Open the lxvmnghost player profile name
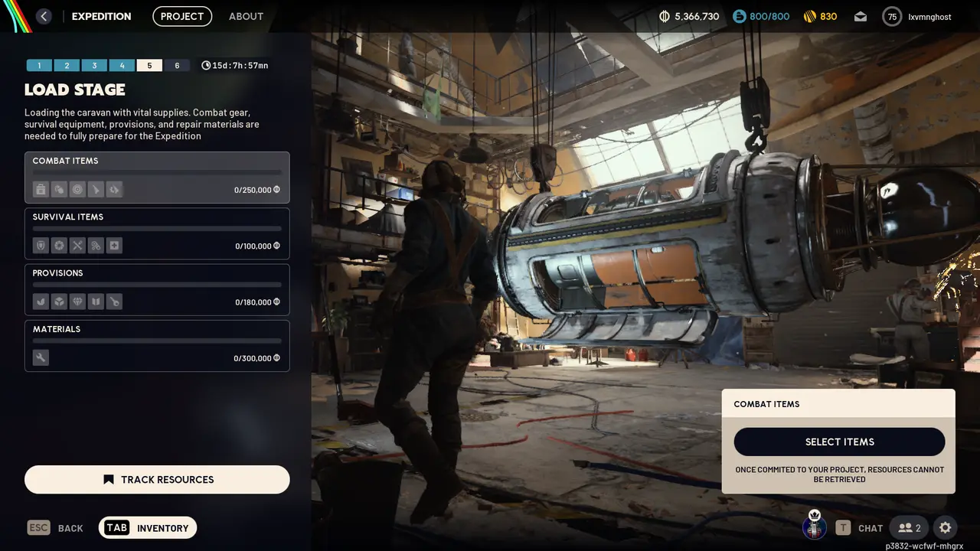 click(x=929, y=16)
